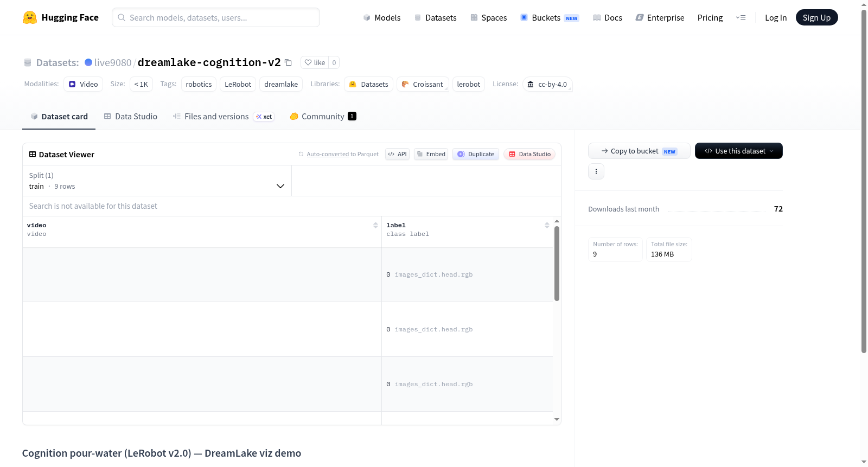This screenshot has width=868, height=467.
Task: Open the Pricing page
Action: click(710, 17)
